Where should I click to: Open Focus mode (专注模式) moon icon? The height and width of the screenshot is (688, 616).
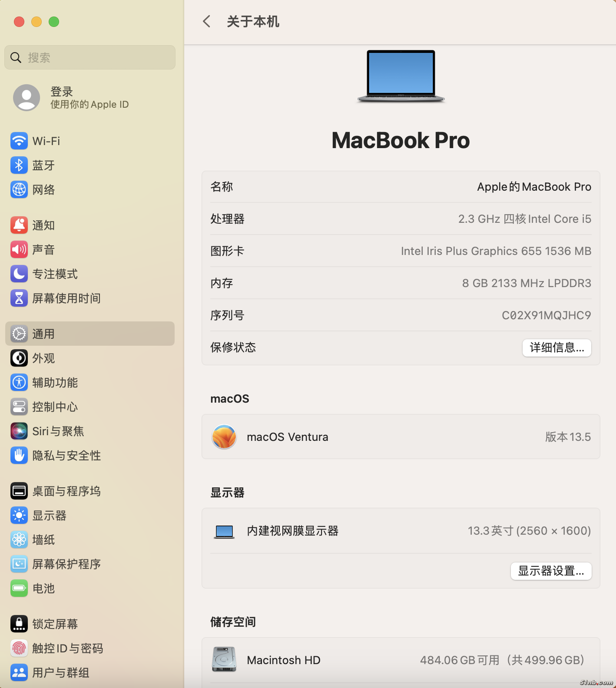19,274
